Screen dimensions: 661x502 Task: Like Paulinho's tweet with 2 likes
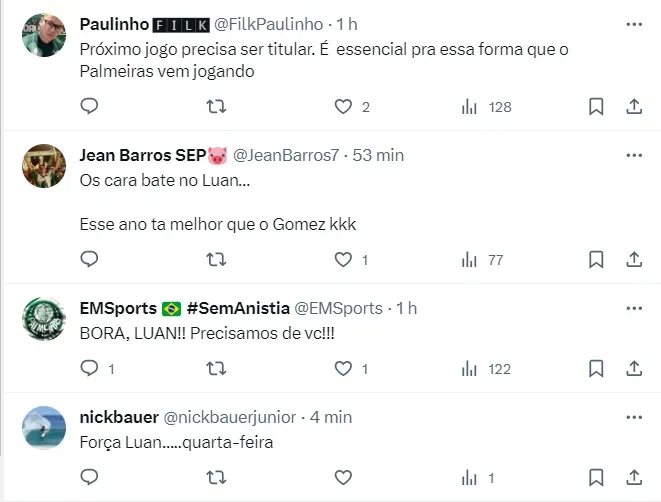(343, 106)
